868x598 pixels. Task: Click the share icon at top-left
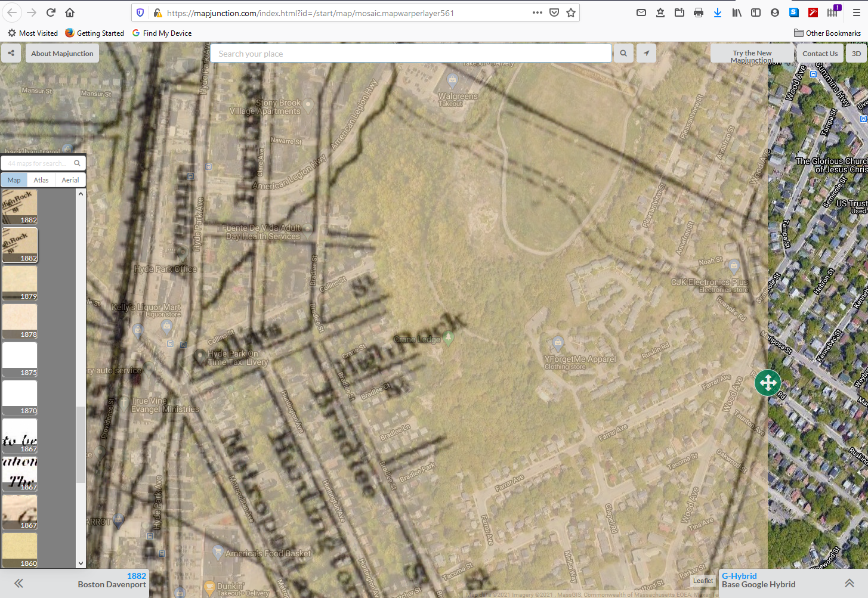click(x=11, y=53)
